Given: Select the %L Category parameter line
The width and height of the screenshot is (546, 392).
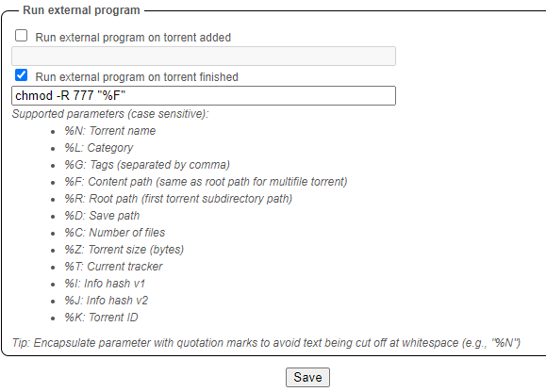Looking at the screenshot, I should click(99, 148).
